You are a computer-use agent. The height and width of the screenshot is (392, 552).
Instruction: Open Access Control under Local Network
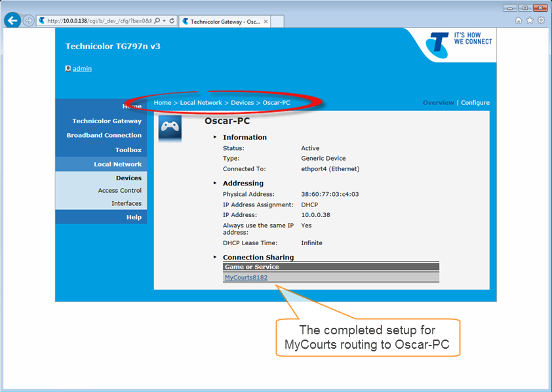tap(119, 191)
